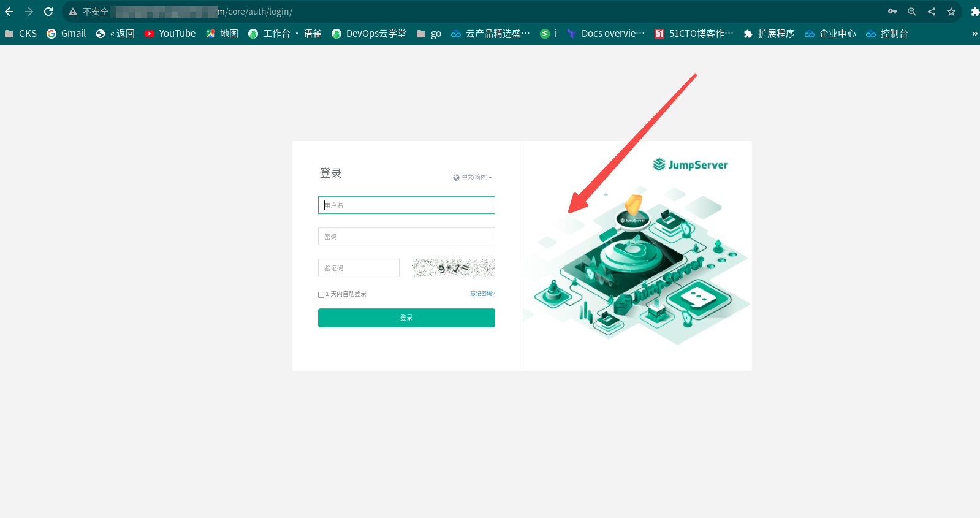
Task: Refresh the captcha image
Action: pyautogui.click(x=454, y=268)
